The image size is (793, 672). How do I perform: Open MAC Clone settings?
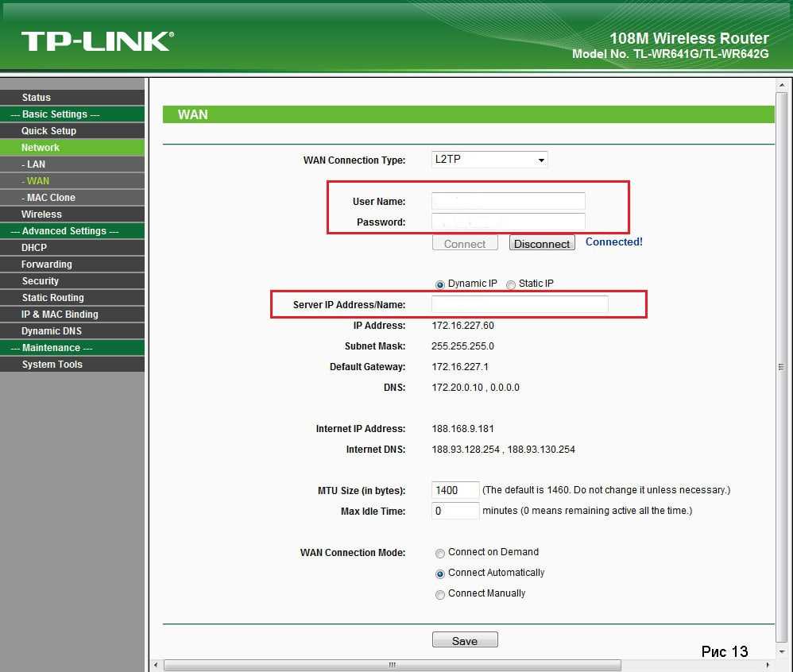(x=51, y=198)
